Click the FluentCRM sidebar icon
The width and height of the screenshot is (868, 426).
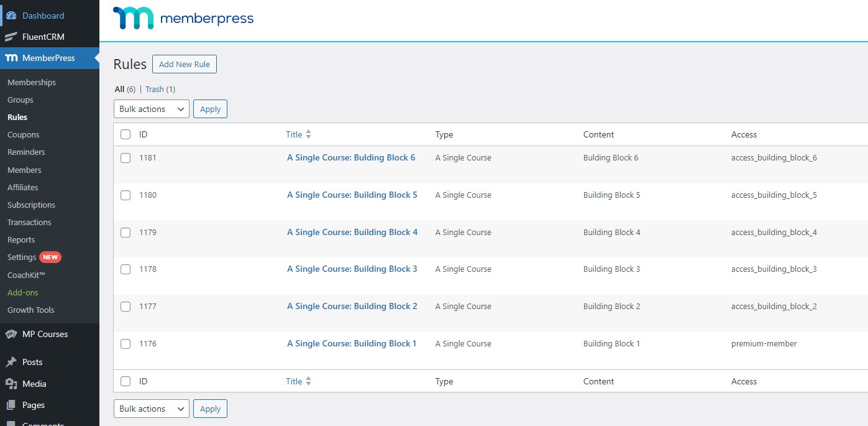pos(11,37)
